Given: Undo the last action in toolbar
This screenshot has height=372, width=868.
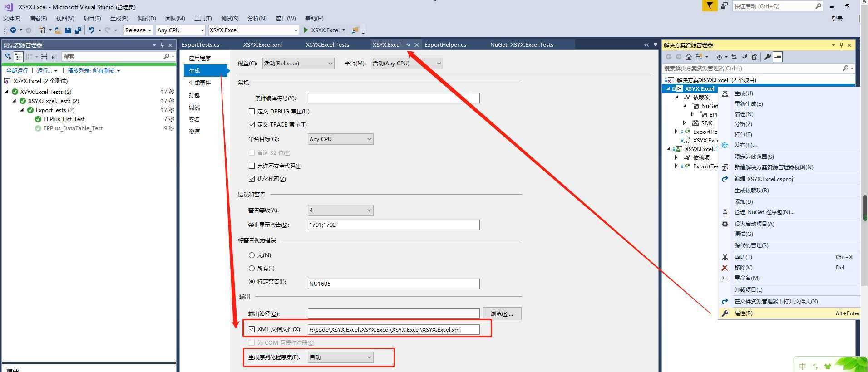Looking at the screenshot, I should coord(92,30).
